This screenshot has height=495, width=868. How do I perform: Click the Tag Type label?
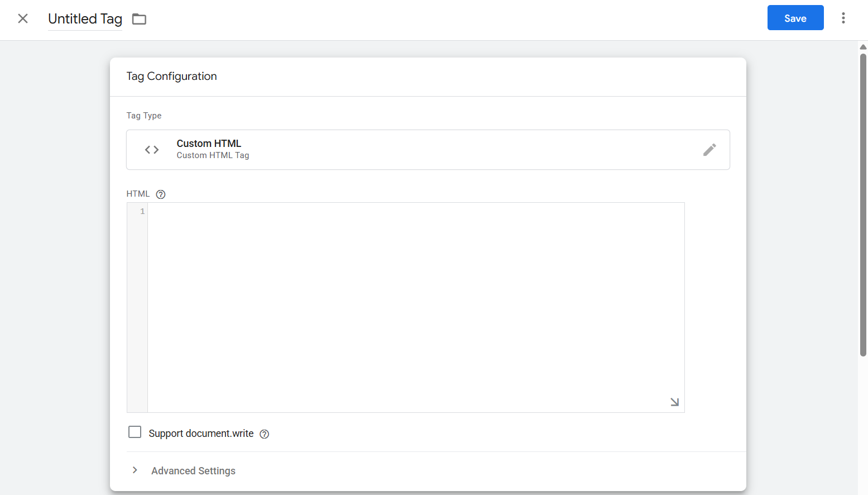144,116
